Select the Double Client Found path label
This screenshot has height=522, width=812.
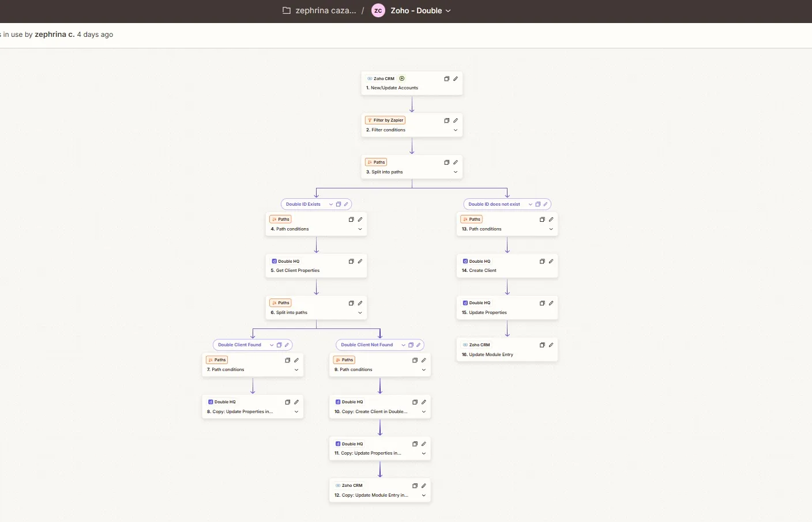[x=239, y=345]
